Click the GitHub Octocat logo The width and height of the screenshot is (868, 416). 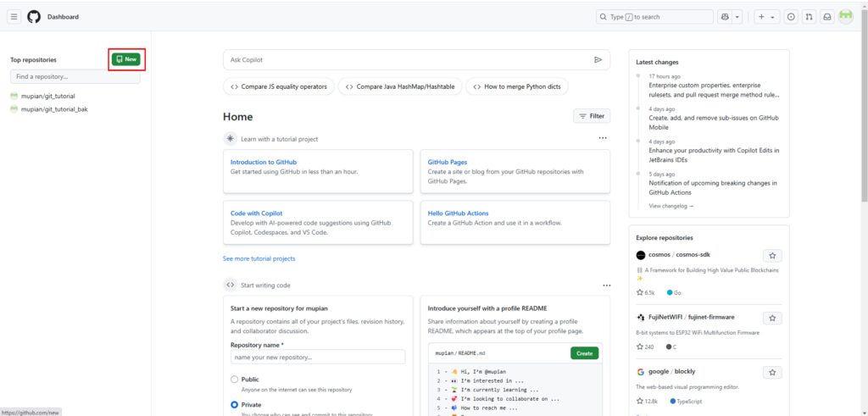[x=34, y=17]
